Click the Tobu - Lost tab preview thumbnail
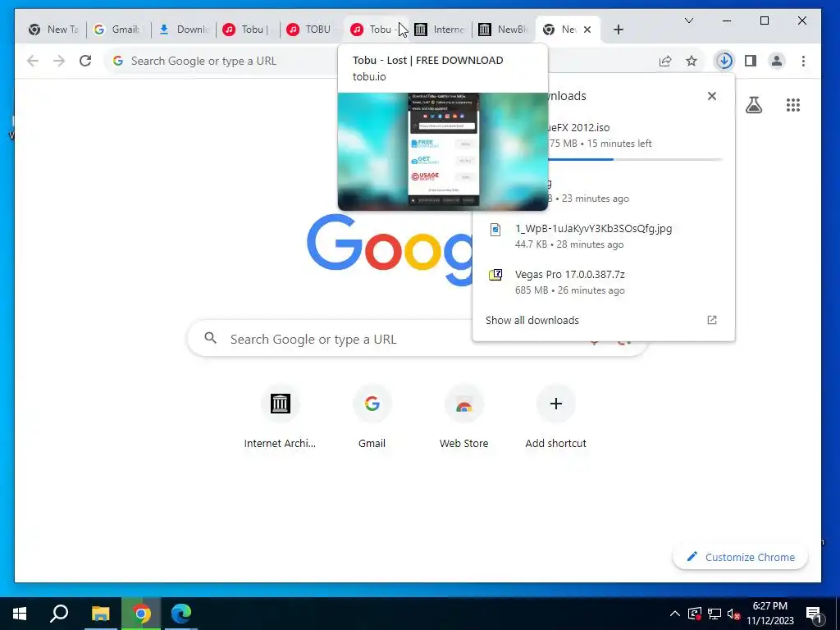The width and height of the screenshot is (840, 630). 443,152
